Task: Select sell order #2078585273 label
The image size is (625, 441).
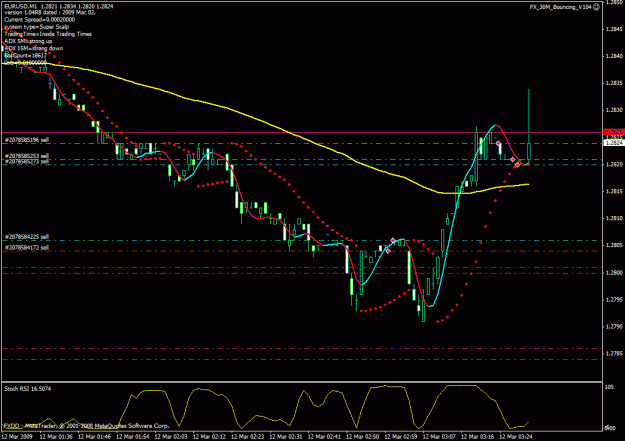Action: [x=27, y=161]
